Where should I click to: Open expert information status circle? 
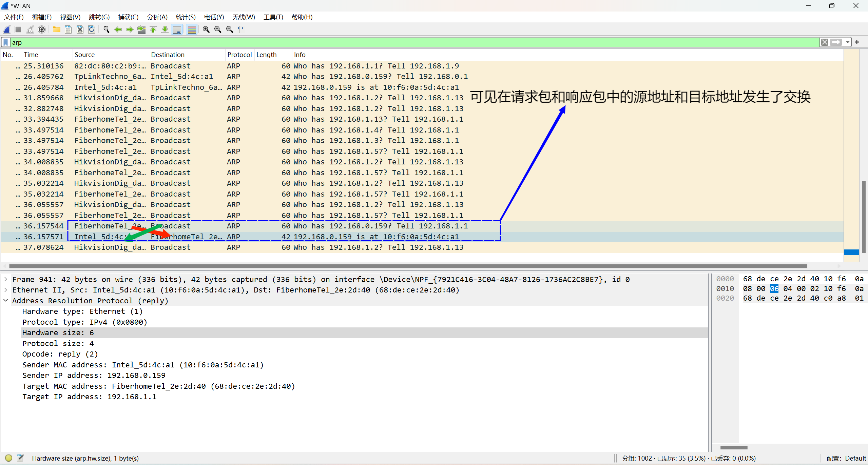(x=9, y=458)
